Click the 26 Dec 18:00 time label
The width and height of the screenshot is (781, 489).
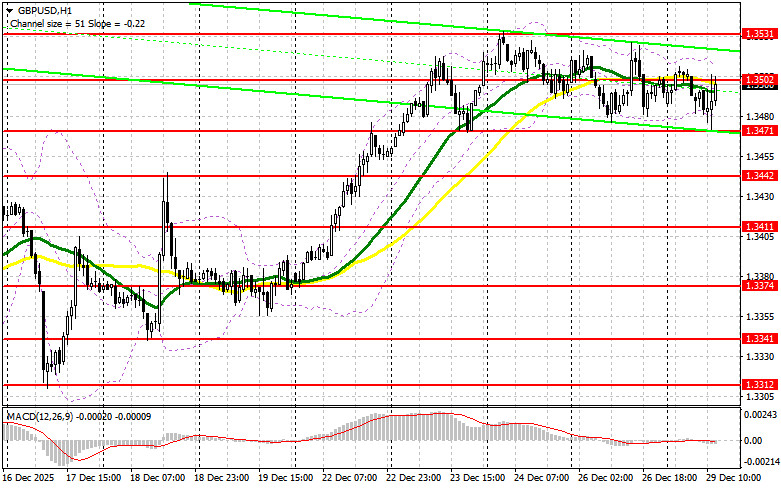pos(670,478)
